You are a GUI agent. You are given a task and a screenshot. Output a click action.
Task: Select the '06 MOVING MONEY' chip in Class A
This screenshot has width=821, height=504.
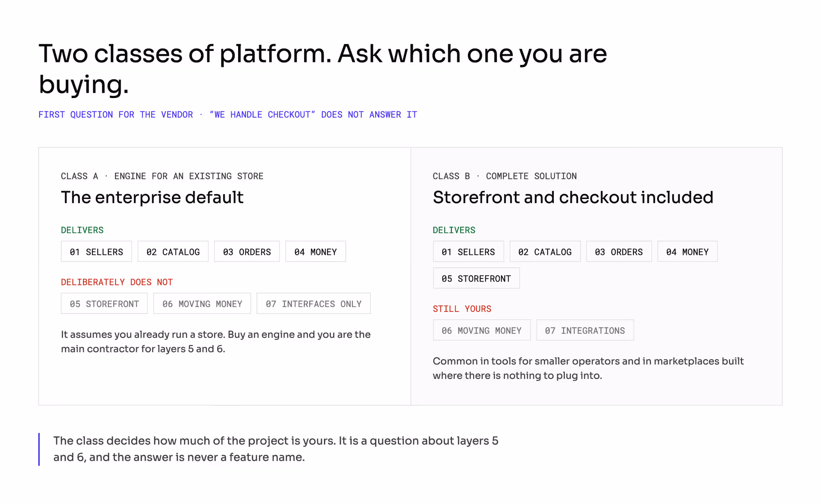pos(202,304)
